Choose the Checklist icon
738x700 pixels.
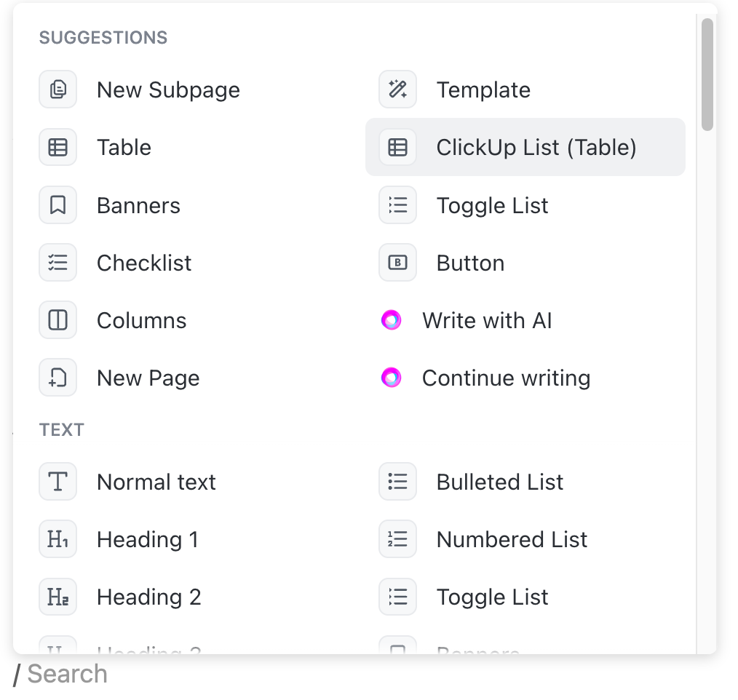(57, 263)
